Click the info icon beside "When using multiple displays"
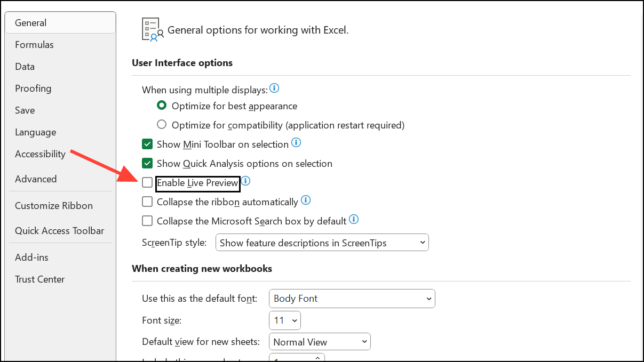This screenshot has width=644, height=362. click(x=274, y=88)
